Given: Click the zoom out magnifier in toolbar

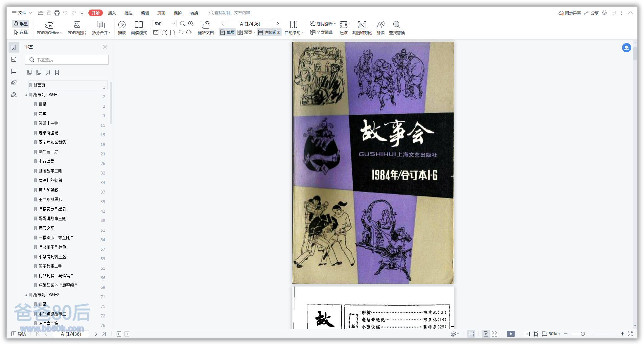Looking at the screenshot, I should tap(183, 24).
